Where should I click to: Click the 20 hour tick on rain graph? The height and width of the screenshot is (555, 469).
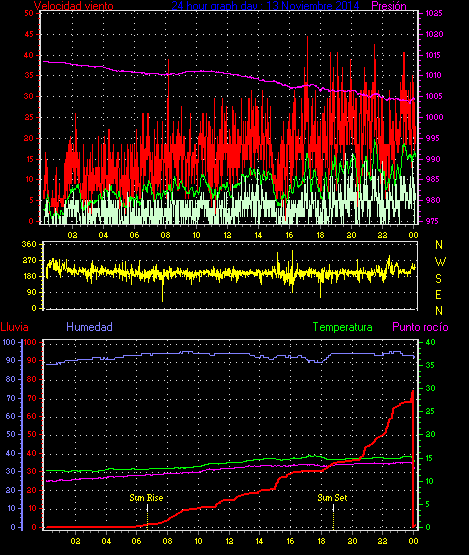pyautogui.click(x=352, y=541)
